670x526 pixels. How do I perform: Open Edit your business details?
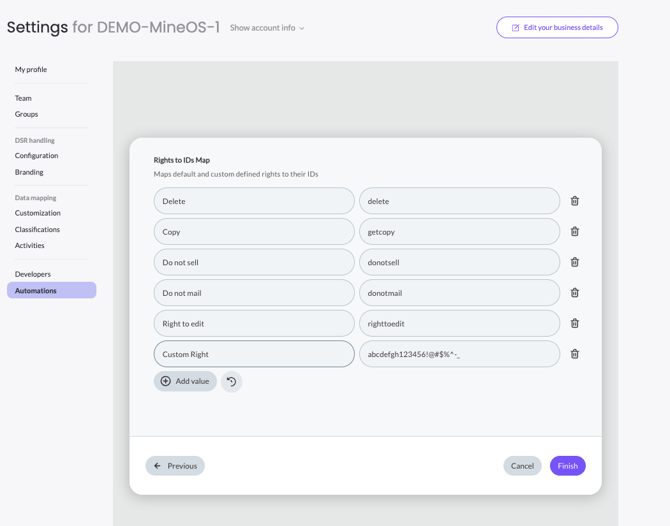(556, 27)
